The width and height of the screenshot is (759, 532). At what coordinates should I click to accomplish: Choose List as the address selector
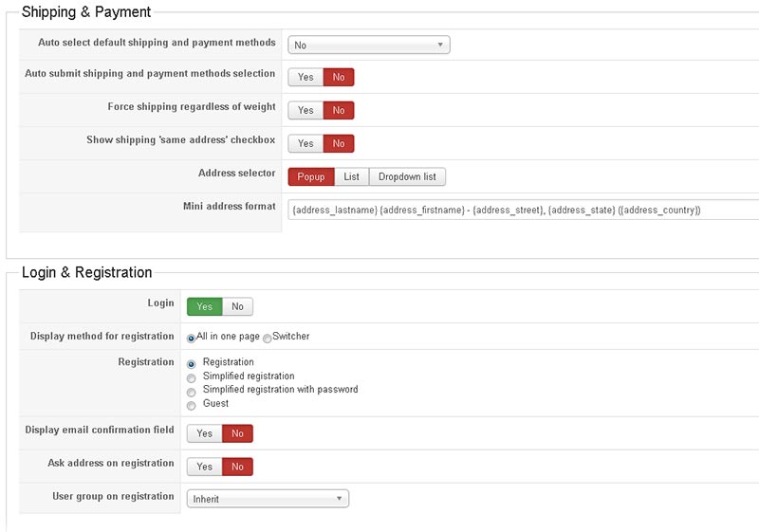[x=351, y=177]
